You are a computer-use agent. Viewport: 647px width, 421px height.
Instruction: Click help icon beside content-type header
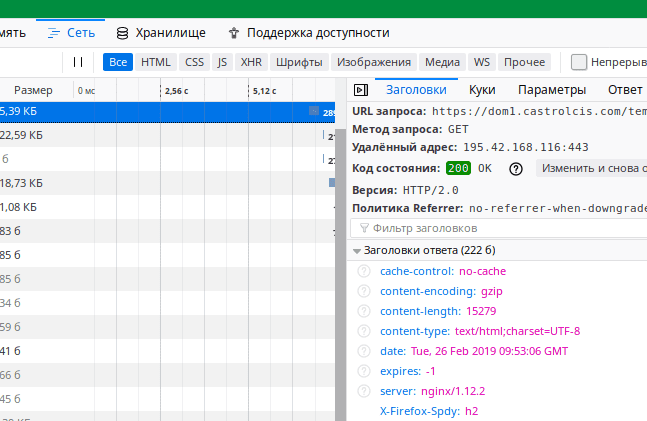[x=365, y=331]
